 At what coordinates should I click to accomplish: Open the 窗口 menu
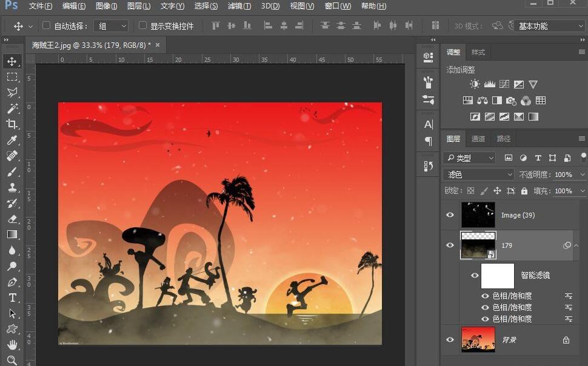(x=338, y=6)
